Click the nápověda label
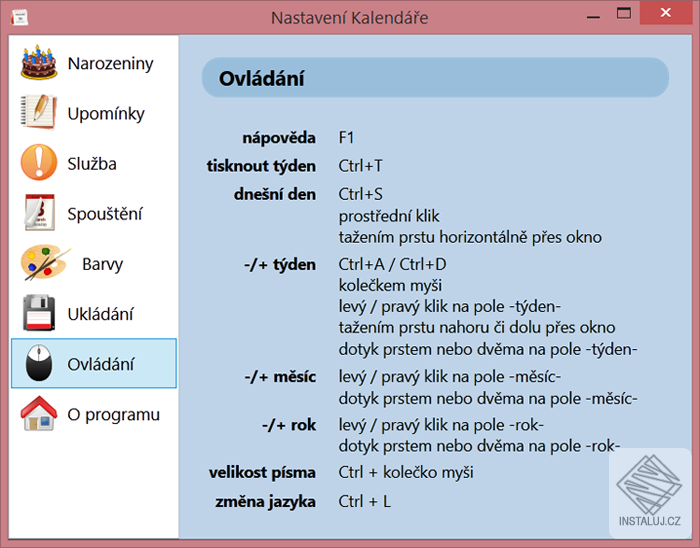 [x=279, y=138]
